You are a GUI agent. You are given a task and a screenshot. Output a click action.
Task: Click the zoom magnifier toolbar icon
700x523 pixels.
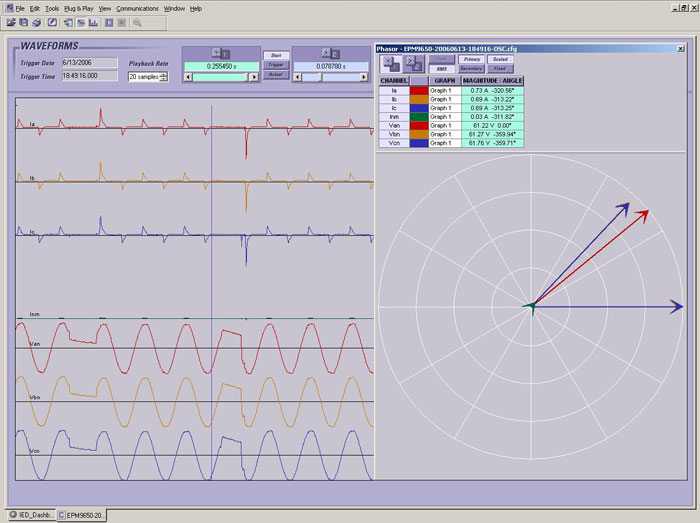[137, 22]
